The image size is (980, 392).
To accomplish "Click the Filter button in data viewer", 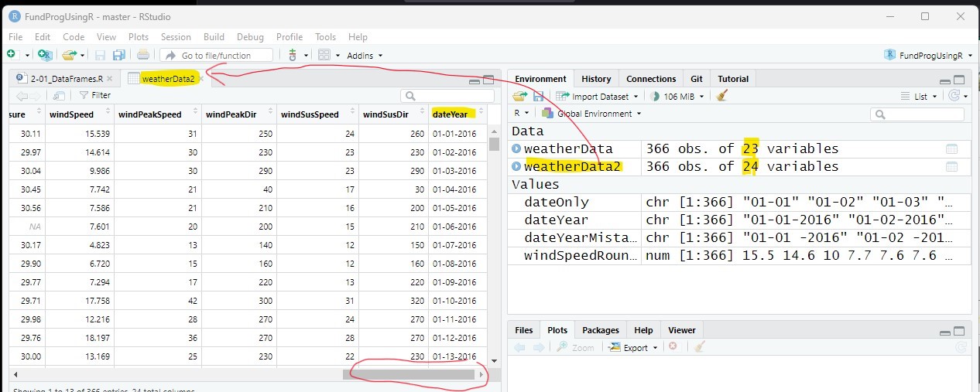I will [95, 95].
